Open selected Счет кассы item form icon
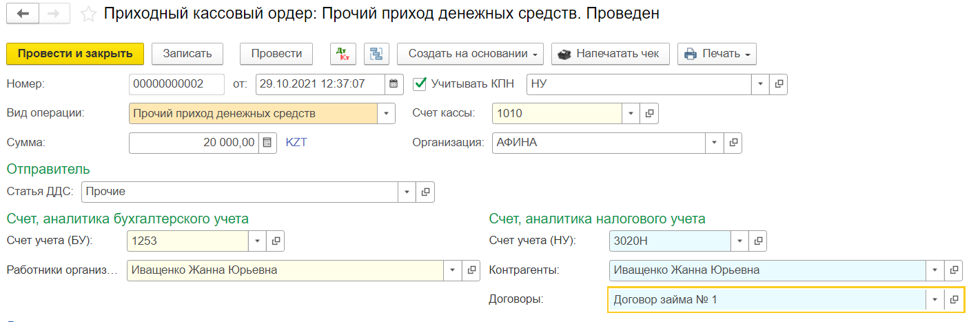This screenshot has height=322, width=980. pyautogui.click(x=649, y=113)
